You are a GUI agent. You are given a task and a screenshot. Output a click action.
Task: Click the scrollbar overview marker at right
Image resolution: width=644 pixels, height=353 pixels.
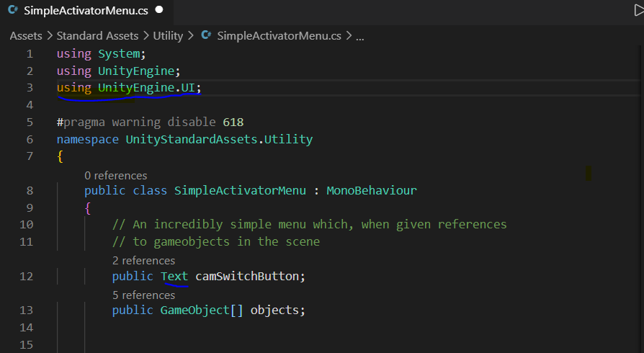tap(589, 174)
